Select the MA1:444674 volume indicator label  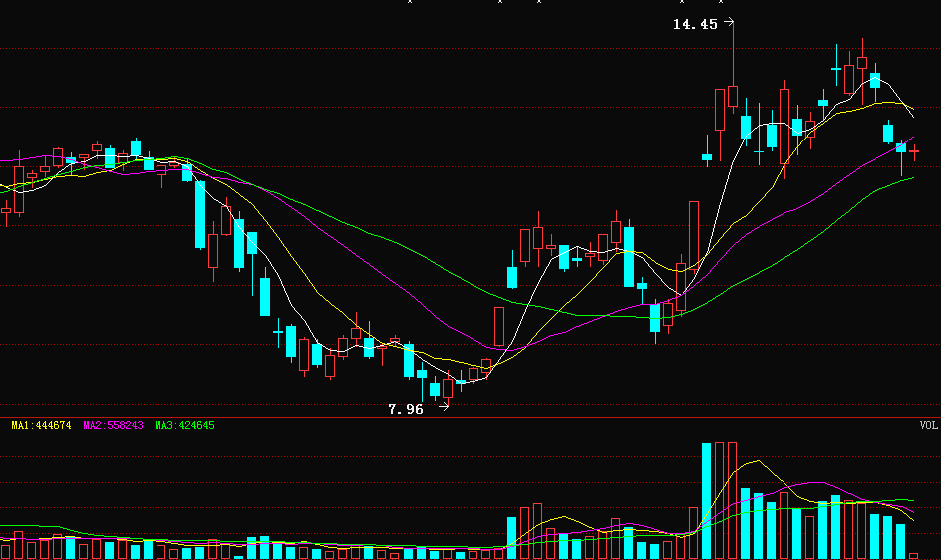click(41, 426)
